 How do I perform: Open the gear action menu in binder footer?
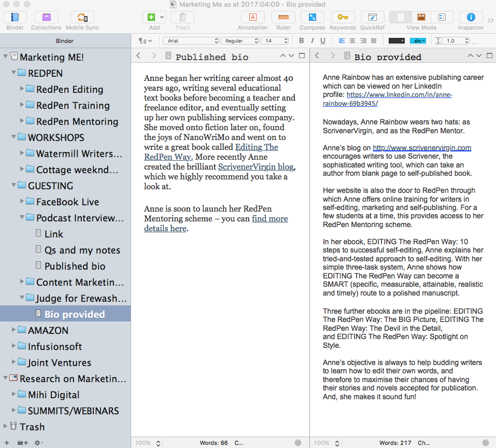click(38, 443)
